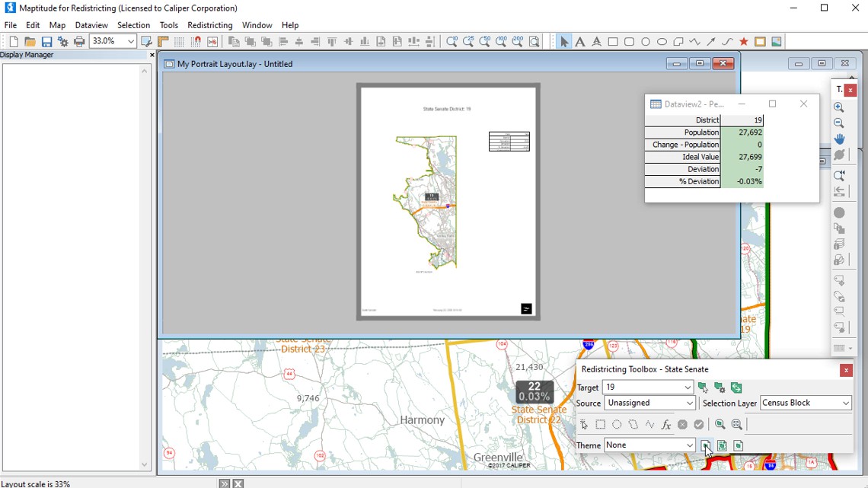Click the Print icon in toolbar
868x488 pixels.
79,42
